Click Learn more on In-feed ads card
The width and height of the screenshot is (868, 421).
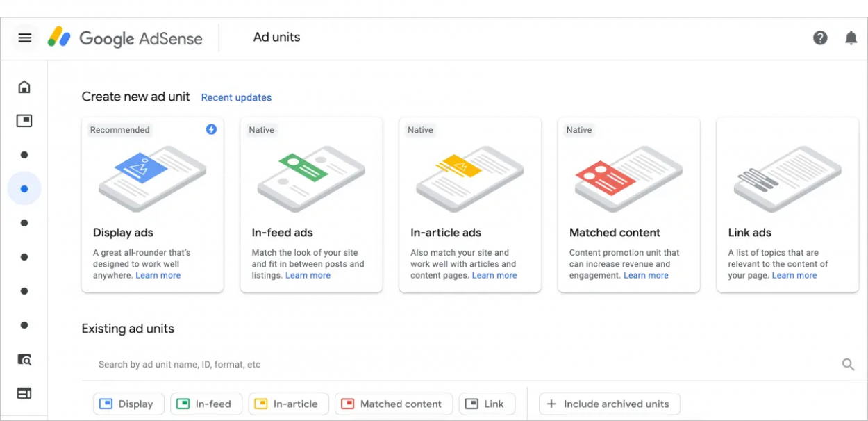(x=308, y=275)
